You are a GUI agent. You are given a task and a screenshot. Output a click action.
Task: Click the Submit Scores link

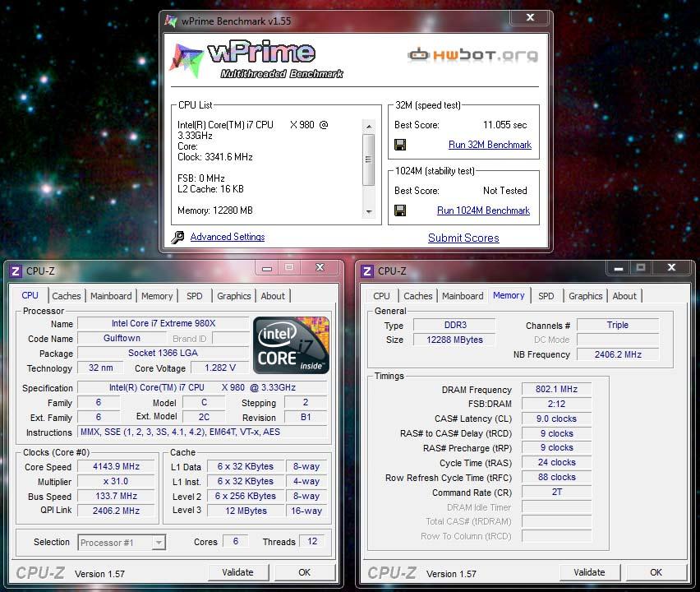tap(463, 238)
